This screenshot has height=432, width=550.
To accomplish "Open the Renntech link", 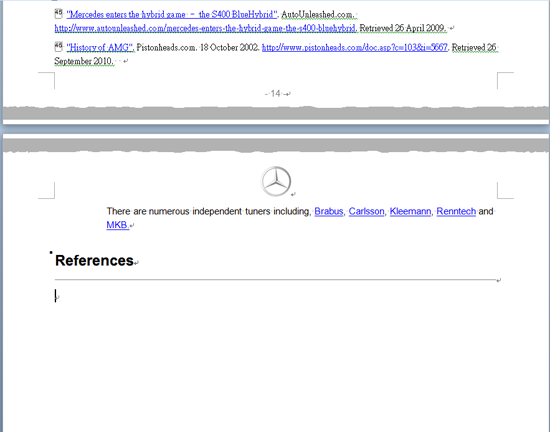I will point(456,211).
